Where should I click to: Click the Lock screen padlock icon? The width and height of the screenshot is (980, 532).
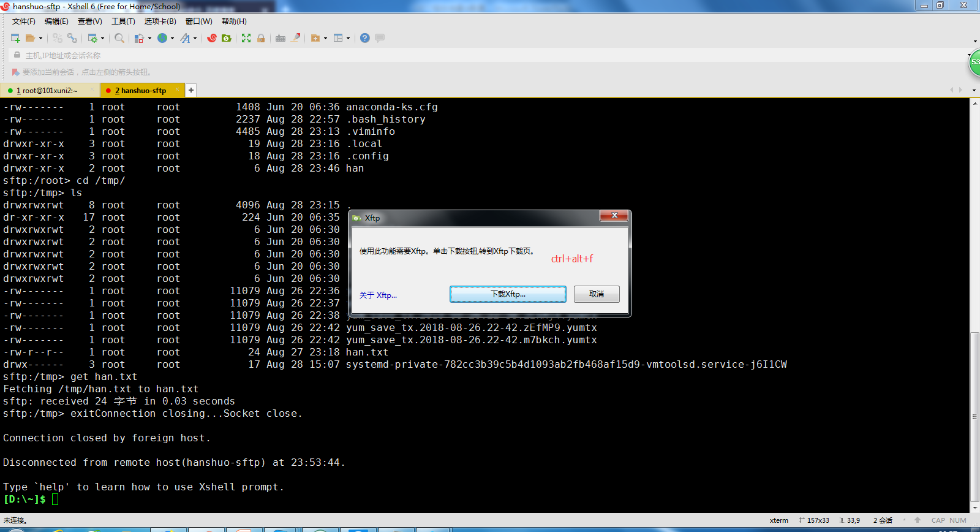point(261,38)
